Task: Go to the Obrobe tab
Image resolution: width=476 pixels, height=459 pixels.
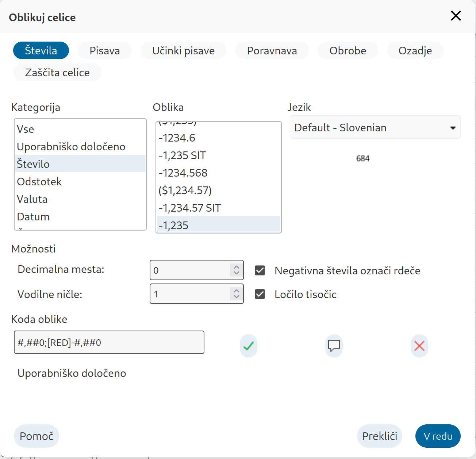Action: 348,50
